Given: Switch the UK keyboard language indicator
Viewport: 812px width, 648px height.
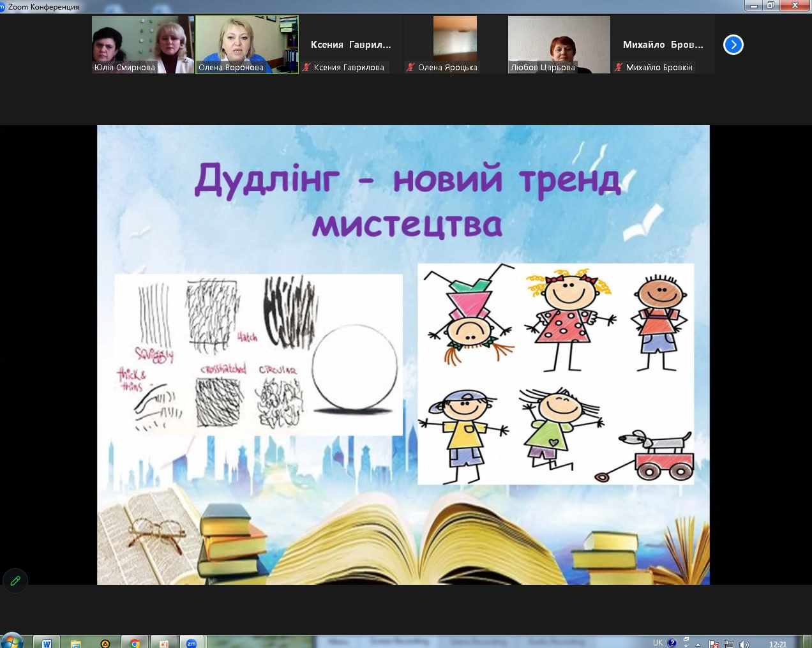Looking at the screenshot, I should click(x=658, y=643).
